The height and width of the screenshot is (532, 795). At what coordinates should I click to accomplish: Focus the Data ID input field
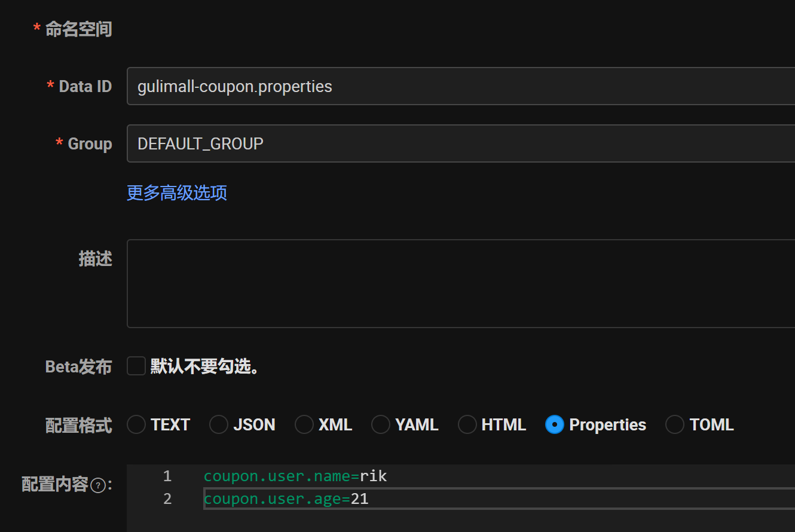[461, 86]
